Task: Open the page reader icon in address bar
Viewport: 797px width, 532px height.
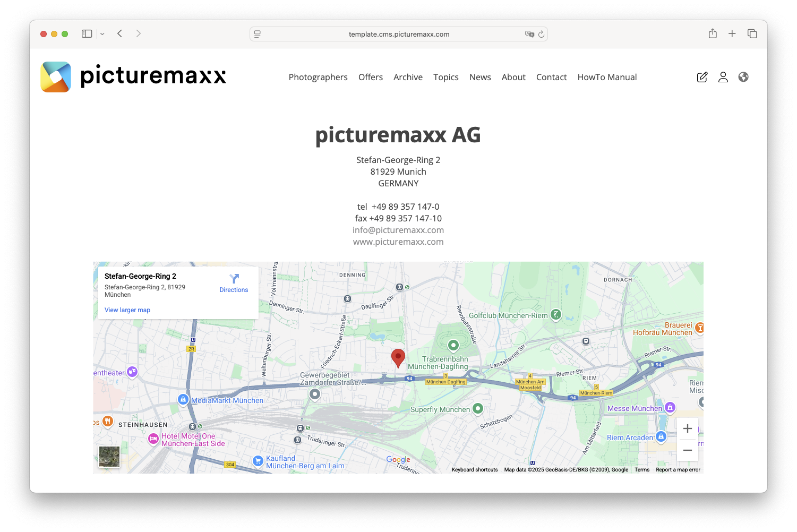Action: click(x=258, y=34)
